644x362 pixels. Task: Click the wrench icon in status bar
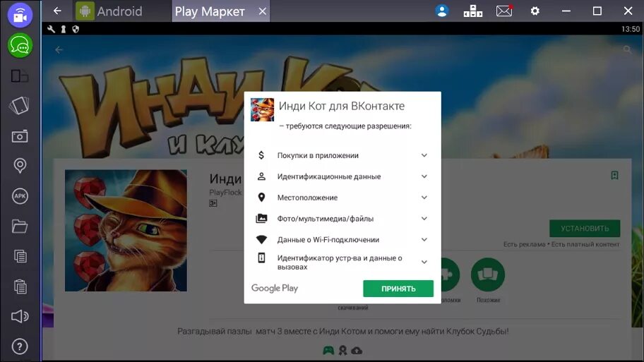coord(51,29)
